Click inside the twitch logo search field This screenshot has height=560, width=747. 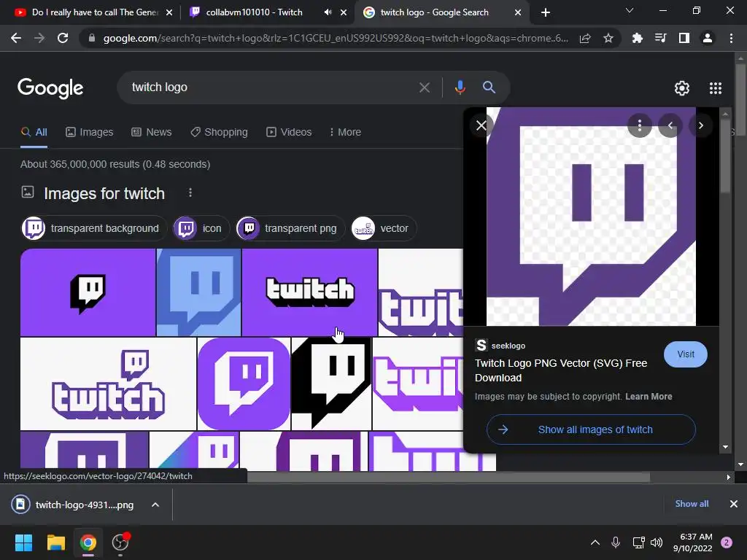coord(271,87)
